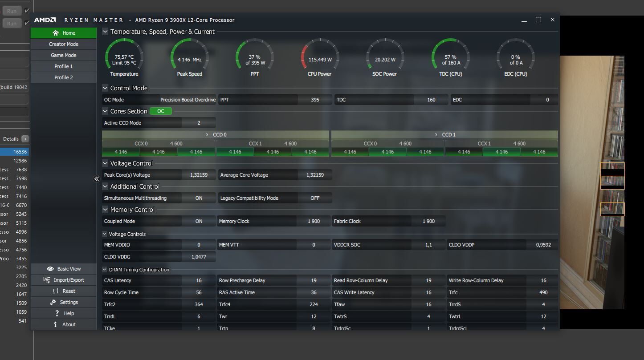The width and height of the screenshot is (644, 360).
Task: Toggle Coupled Mode ON value
Action: pos(199,221)
